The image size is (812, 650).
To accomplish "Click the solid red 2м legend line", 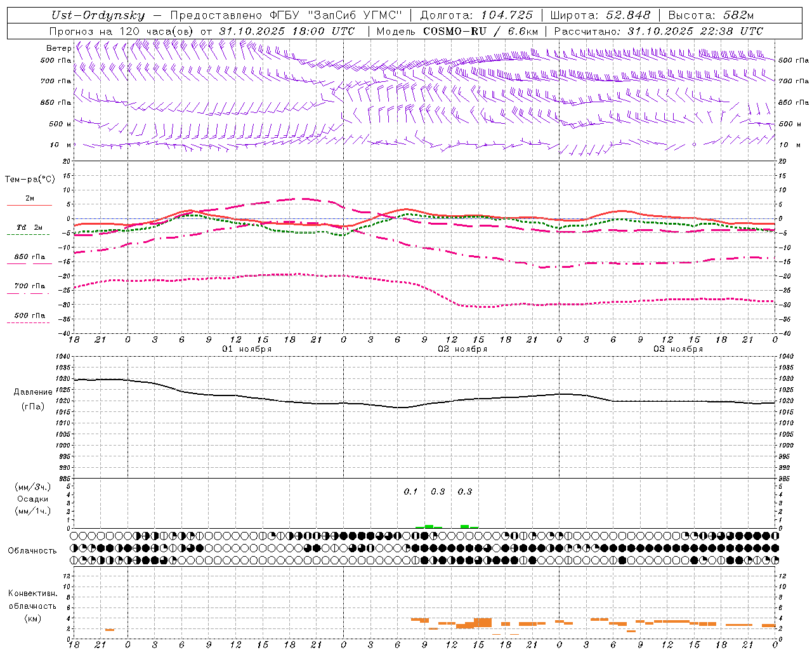I will pyautogui.click(x=29, y=206).
